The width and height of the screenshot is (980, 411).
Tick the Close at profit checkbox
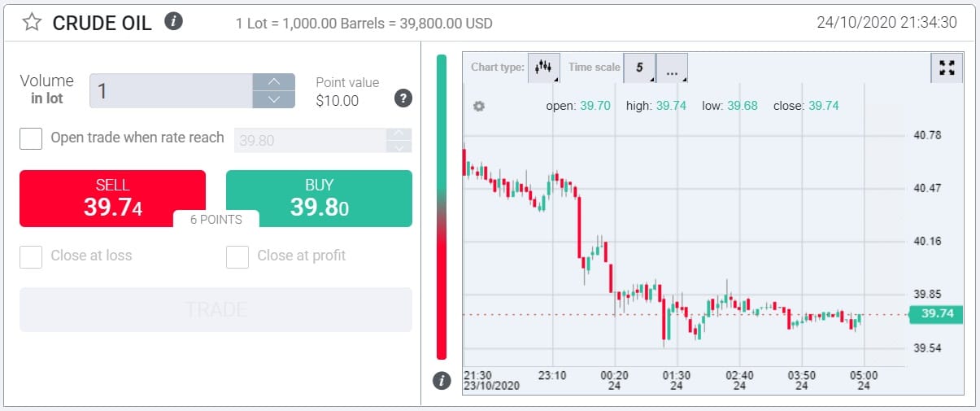[x=237, y=256]
